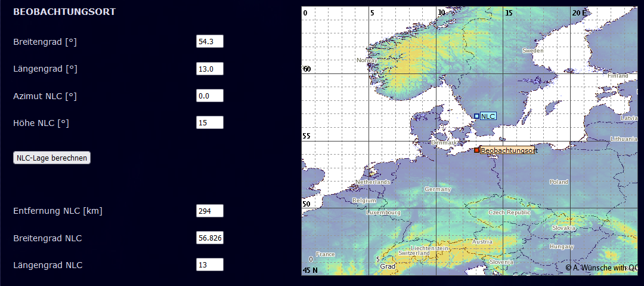
Task: Select Norway on the map
Action: coord(366,60)
